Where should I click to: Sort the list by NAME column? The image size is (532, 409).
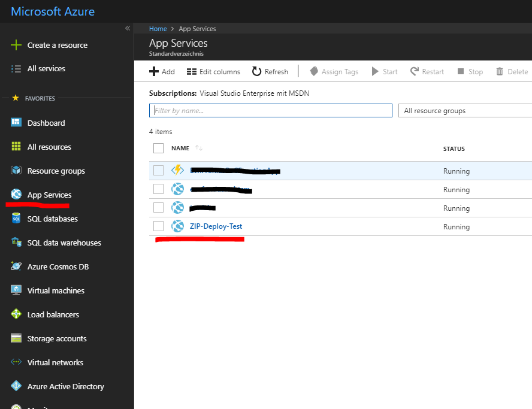coord(180,149)
